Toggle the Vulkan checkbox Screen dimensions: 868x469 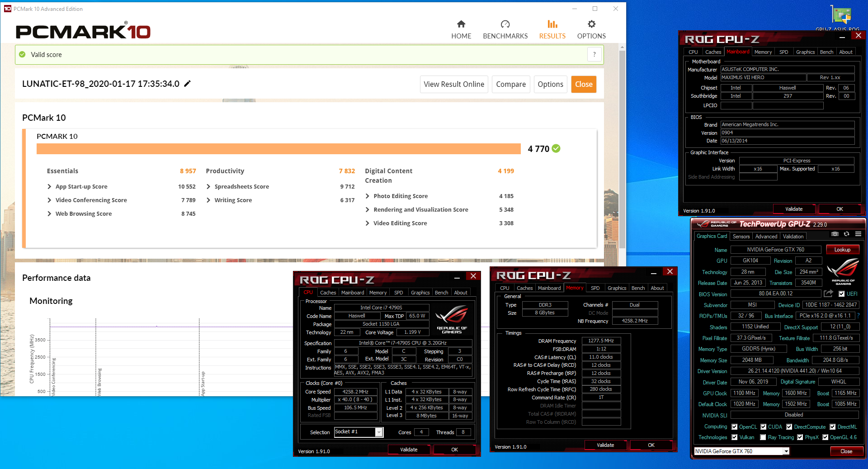pyautogui.click(x=735, y=437)
